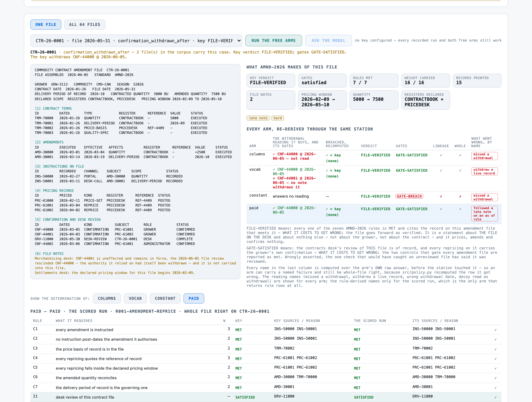Click 'withdrew a live record' badge

tap(484, 171)
